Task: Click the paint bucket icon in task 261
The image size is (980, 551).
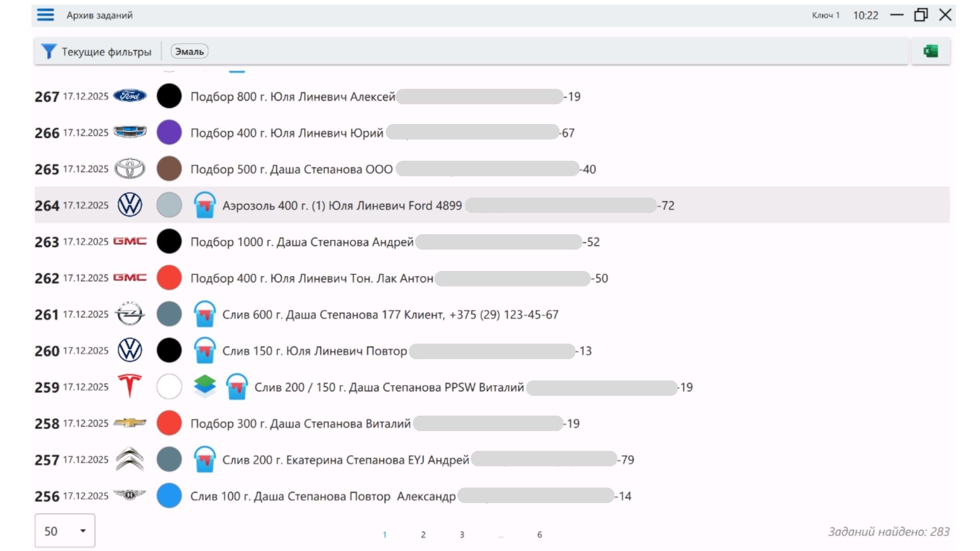Action: [205, 314]
